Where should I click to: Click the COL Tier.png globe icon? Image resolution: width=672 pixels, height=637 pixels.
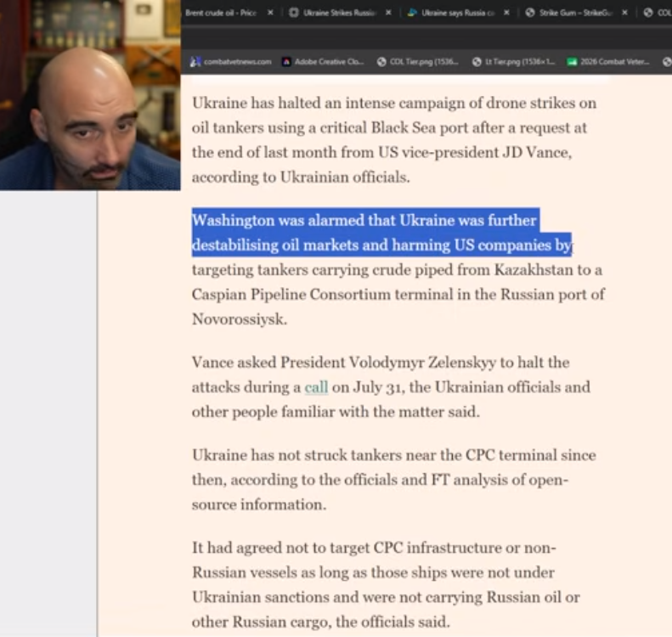(x=381, y=62)
